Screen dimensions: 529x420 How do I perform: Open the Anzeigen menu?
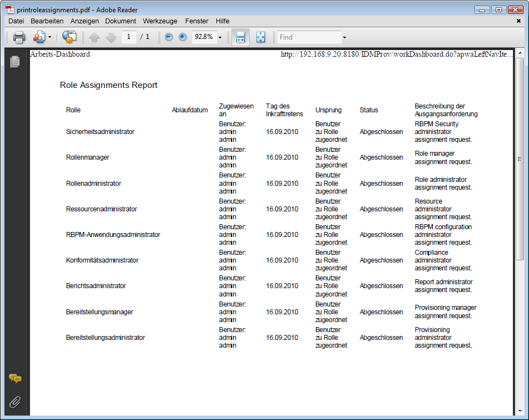coord(85,21)
